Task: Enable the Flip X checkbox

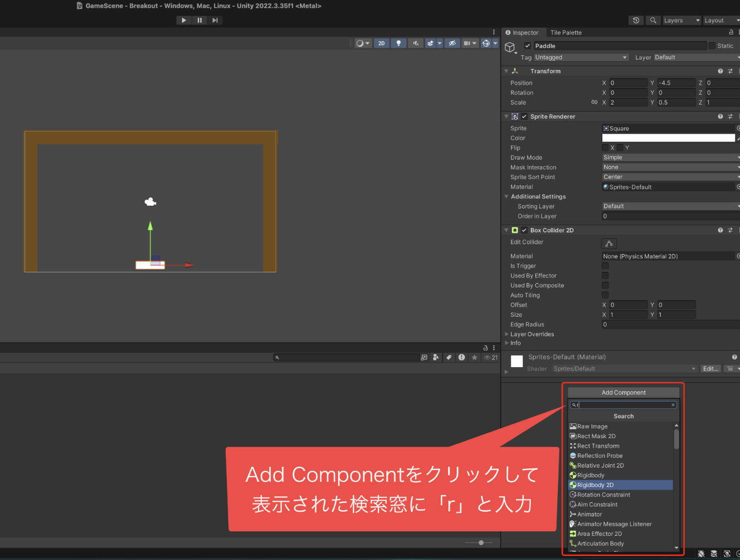Action: tap(605, 148)
